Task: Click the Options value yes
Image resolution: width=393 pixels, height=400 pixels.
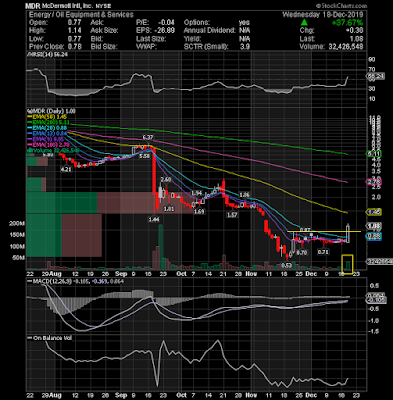Action: pyautogui.click(x=244, y=23)
